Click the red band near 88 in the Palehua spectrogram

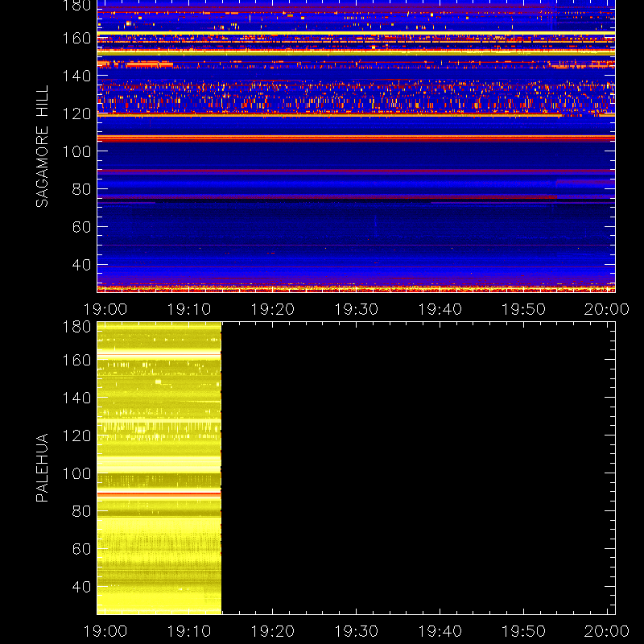[x=159, y=494]
